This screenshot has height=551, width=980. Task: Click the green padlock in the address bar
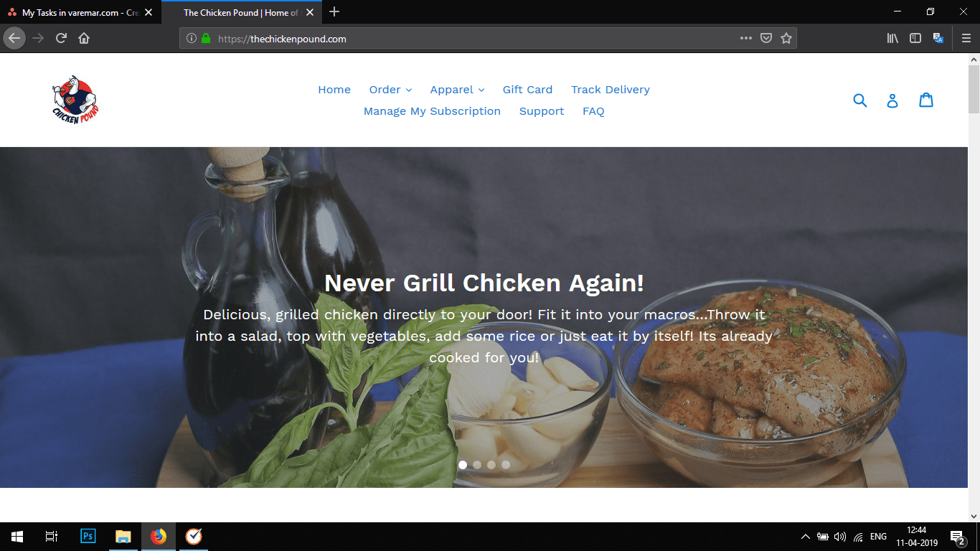tap(206, 39)
